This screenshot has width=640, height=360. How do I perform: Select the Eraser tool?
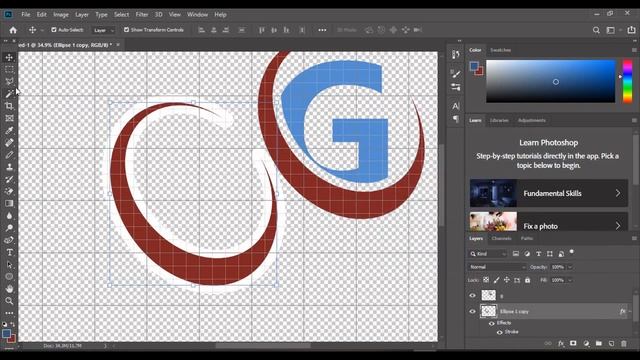coord(9,191)
